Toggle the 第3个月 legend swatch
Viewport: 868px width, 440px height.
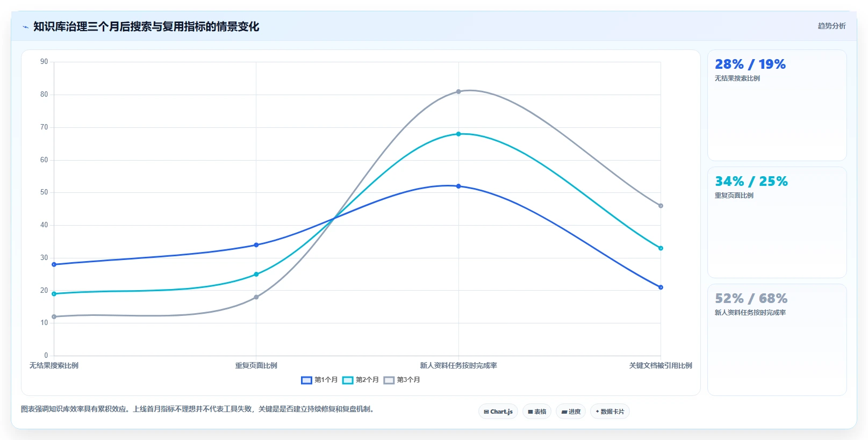(x=389, y=380)
